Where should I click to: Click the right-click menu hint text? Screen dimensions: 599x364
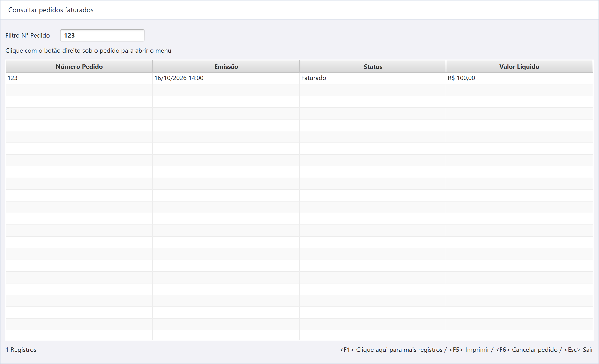[x=88, y=51]
